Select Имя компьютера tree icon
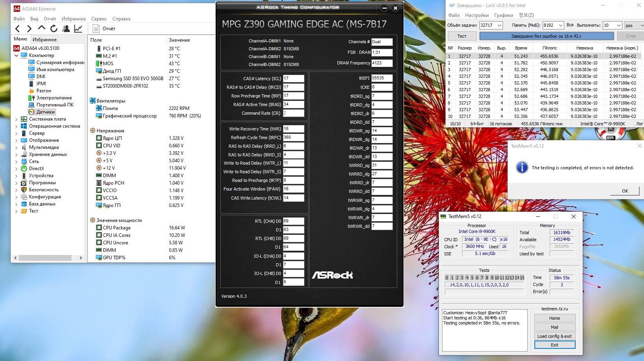Screen dimensions: 644x361 click(31, 70)
